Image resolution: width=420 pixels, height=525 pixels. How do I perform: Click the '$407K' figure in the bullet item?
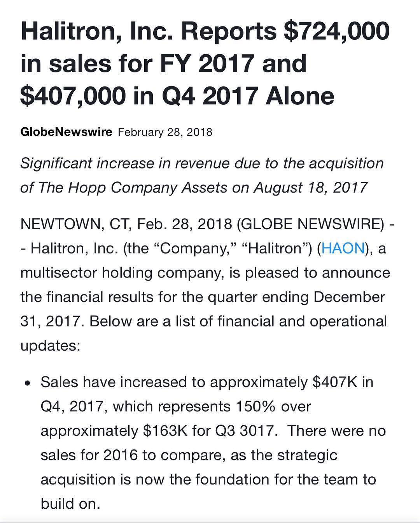tap(335, 382)
